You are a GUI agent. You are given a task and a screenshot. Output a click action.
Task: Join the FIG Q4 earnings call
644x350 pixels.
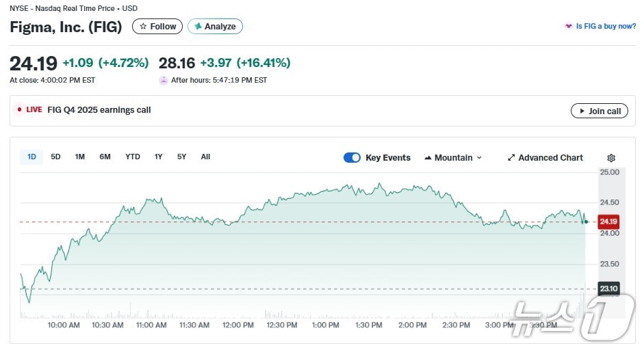coord(599,111)
